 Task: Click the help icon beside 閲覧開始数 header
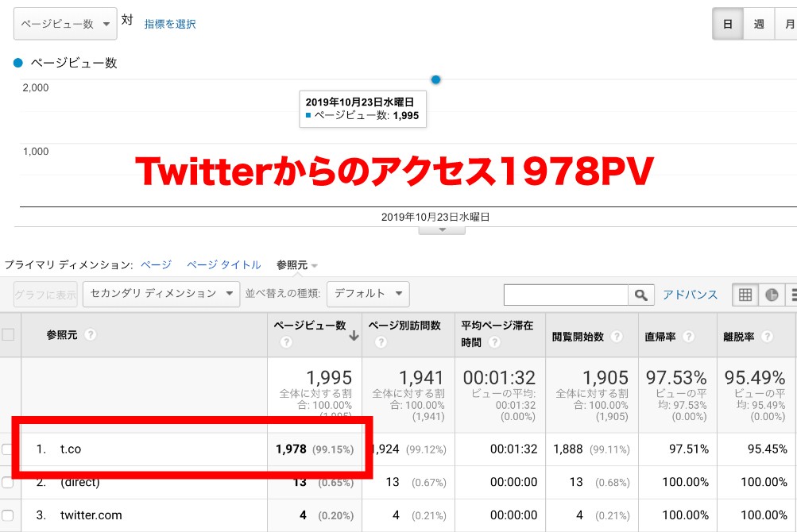coord(617,337)
